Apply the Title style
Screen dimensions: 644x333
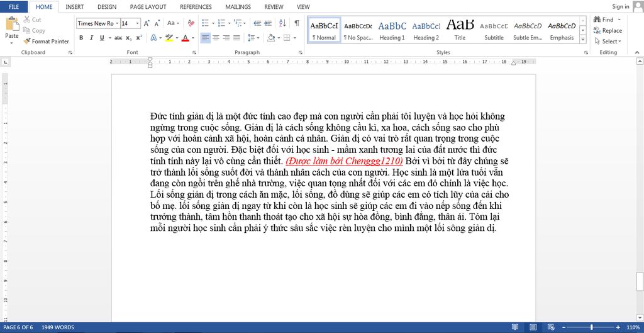pos(460,30)
